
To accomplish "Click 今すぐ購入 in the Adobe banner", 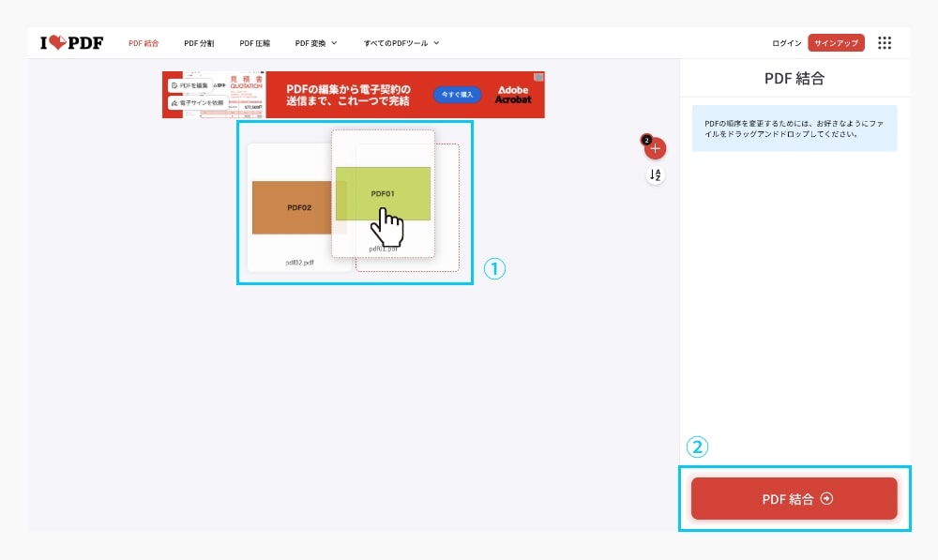I will click(459, 95).
